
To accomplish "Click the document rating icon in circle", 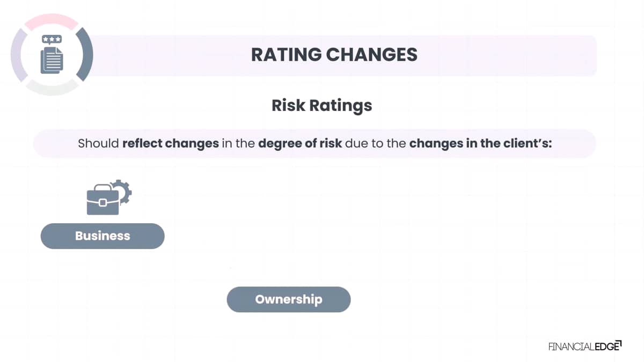I will (52, 54).
